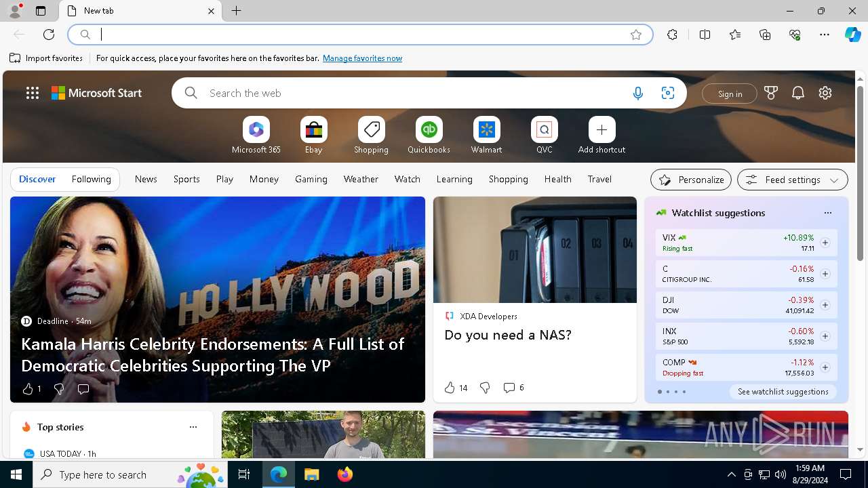Image resolution: width=868 pixels, height=488 pixels.
Task: Open the browser profile icon
Action: pyautogui.click(x=14, y=11)
